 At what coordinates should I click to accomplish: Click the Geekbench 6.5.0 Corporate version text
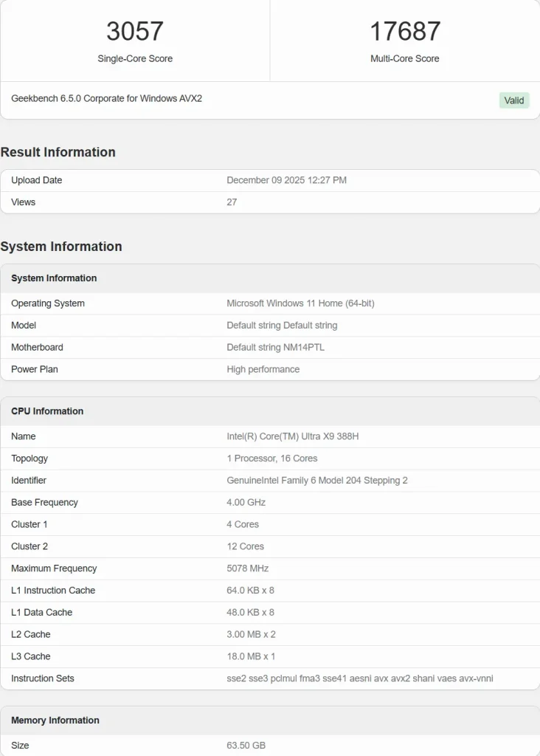click(x=106, y=98)
